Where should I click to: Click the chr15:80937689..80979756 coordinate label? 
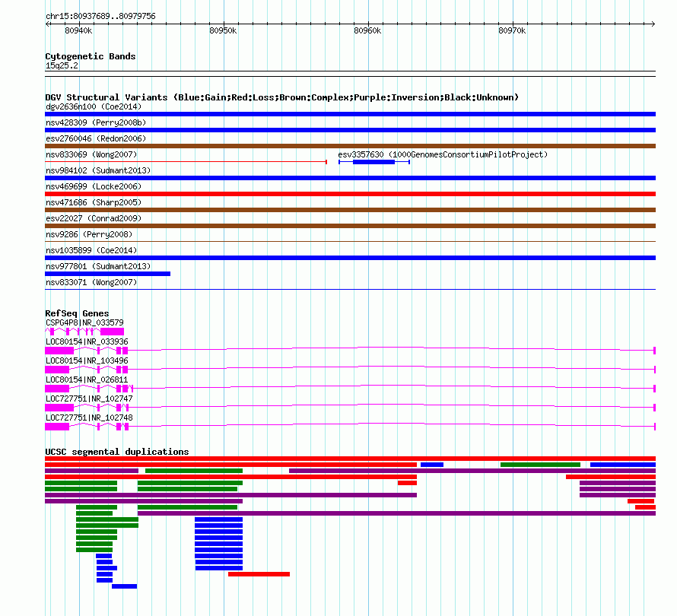tap(100, 16)
